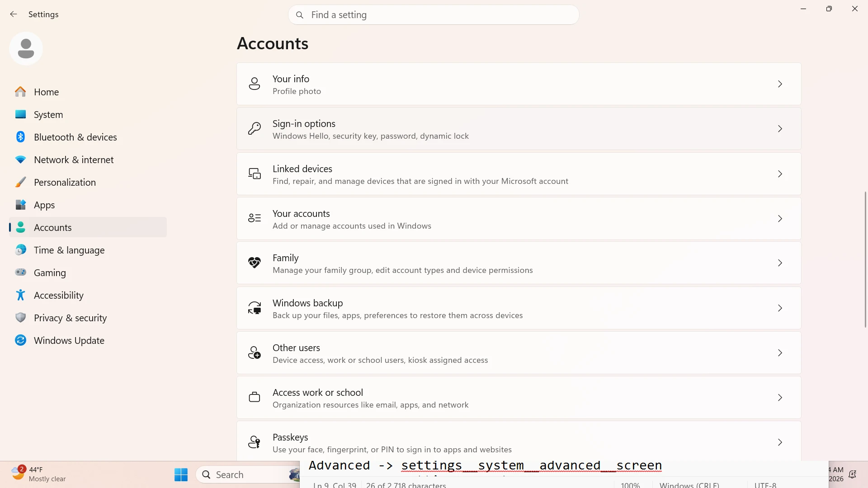Click the System monitor icon
Screen dimensions: 868x488
[x=20, y=114]
